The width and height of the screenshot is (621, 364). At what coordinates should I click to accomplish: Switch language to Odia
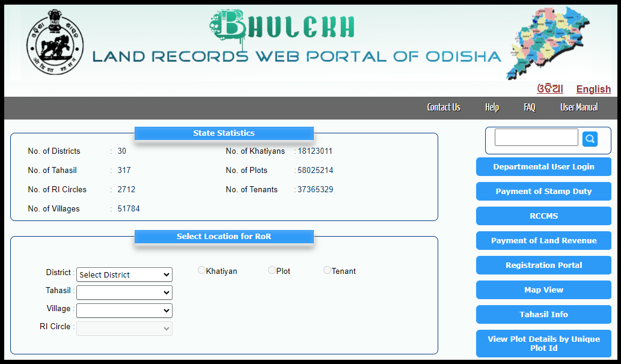pos(549,89)
